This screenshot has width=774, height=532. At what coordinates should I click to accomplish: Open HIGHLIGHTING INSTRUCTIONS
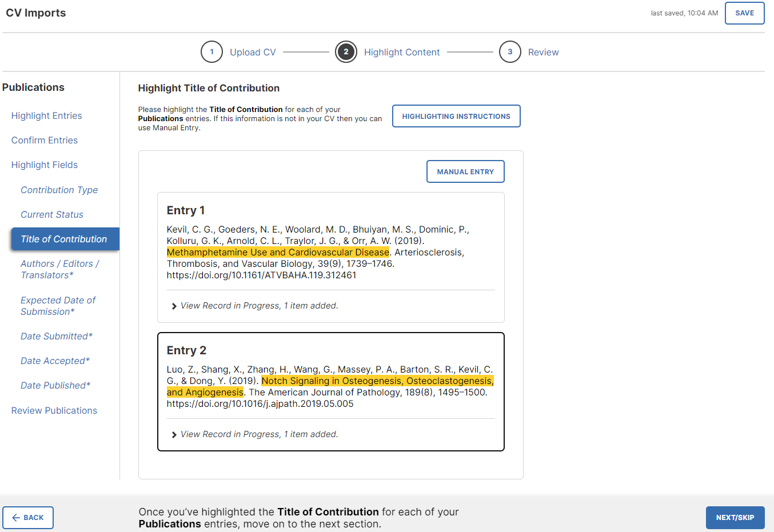click(456, 116)
